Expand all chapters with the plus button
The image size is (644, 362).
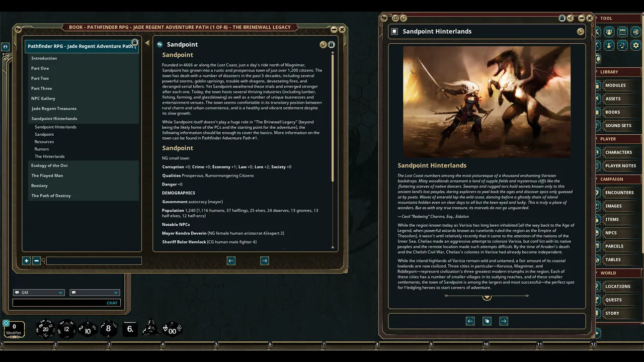26,260
